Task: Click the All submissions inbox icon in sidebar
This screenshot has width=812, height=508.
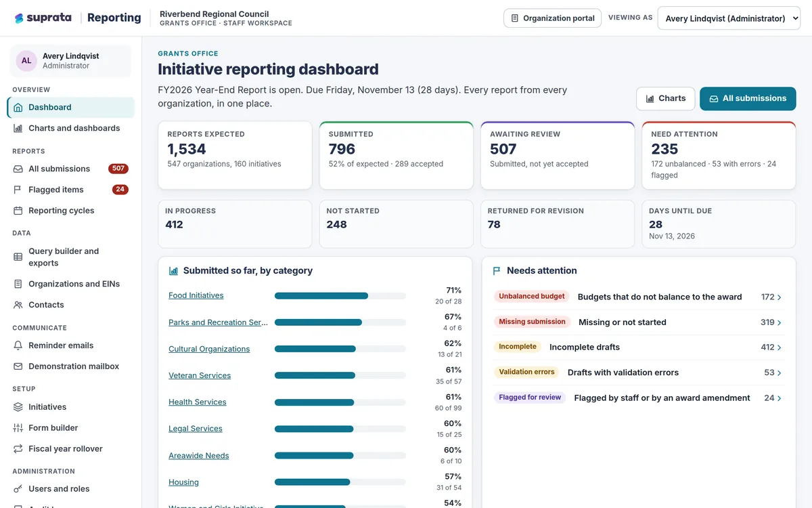Action: [18, 169]
